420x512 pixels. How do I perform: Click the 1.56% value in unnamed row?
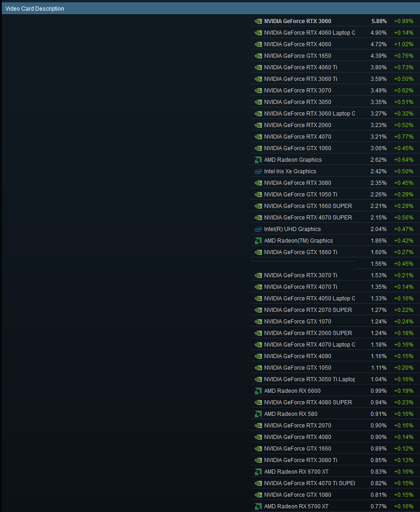point(378,264)
